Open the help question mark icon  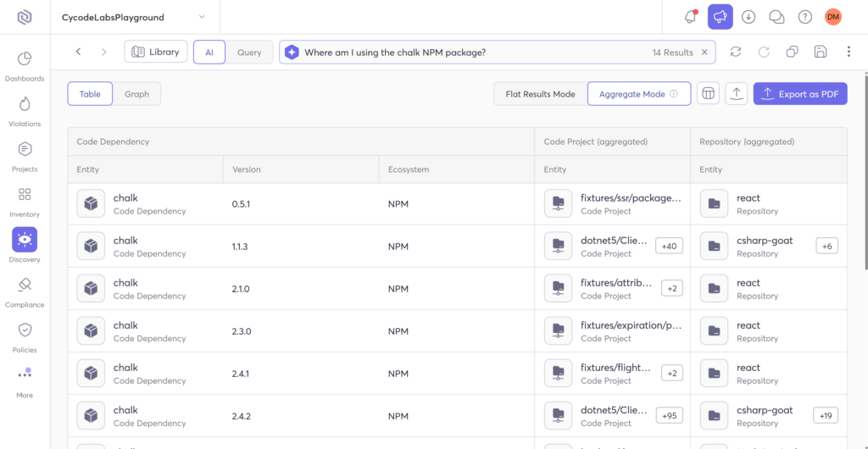pyautogui.click(x=805, y=17)
